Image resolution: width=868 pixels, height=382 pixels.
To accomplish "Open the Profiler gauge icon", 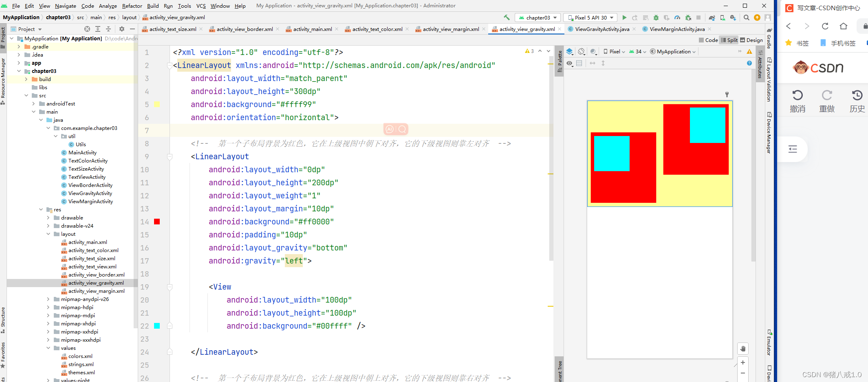I will coord(677,18).
